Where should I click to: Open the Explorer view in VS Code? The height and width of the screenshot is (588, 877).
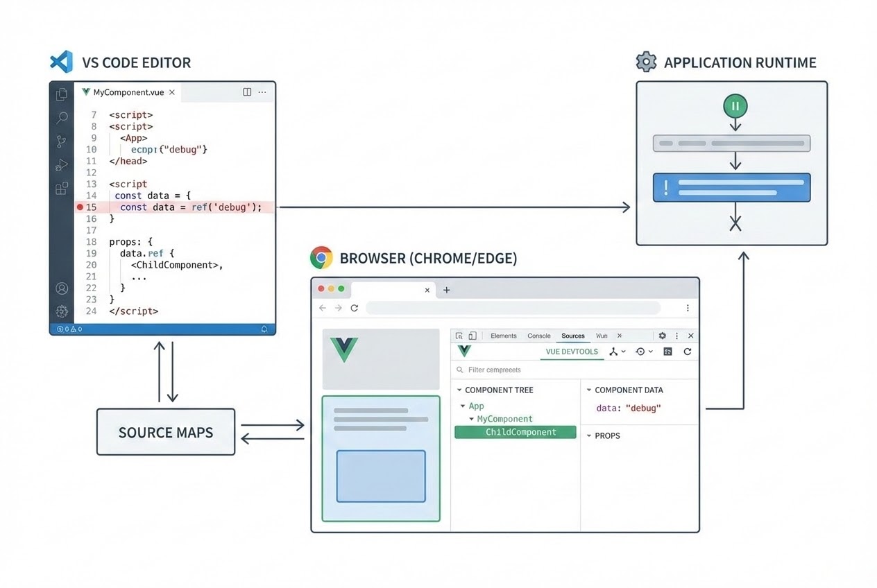62,94
